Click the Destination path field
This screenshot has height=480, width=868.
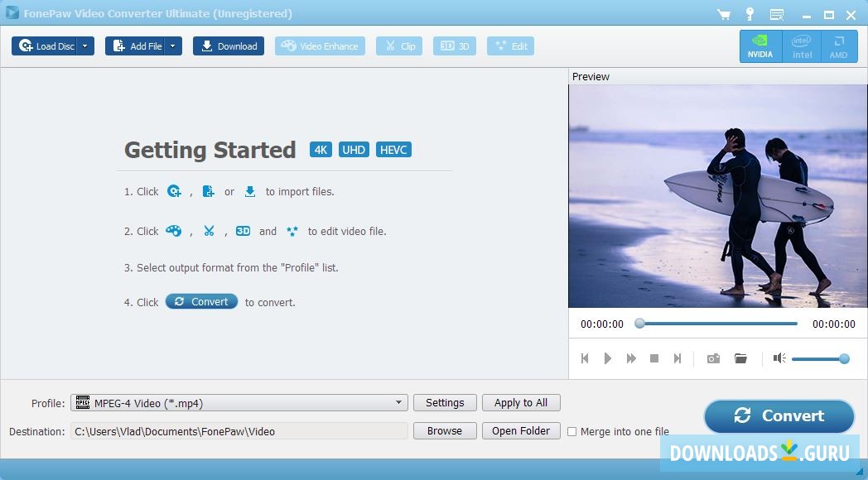point(239,431)
